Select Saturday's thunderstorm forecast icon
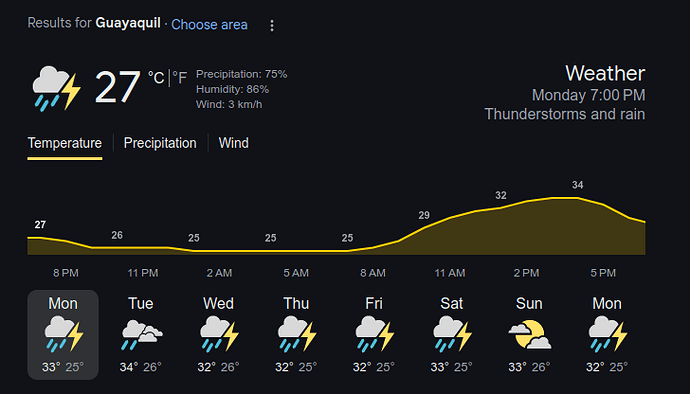The image size is (690, 394). pyautogui.click(x=452, y=334)
